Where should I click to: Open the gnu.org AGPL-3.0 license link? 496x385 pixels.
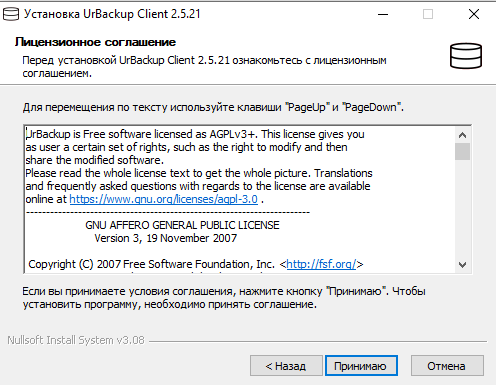tap(163, 199)
